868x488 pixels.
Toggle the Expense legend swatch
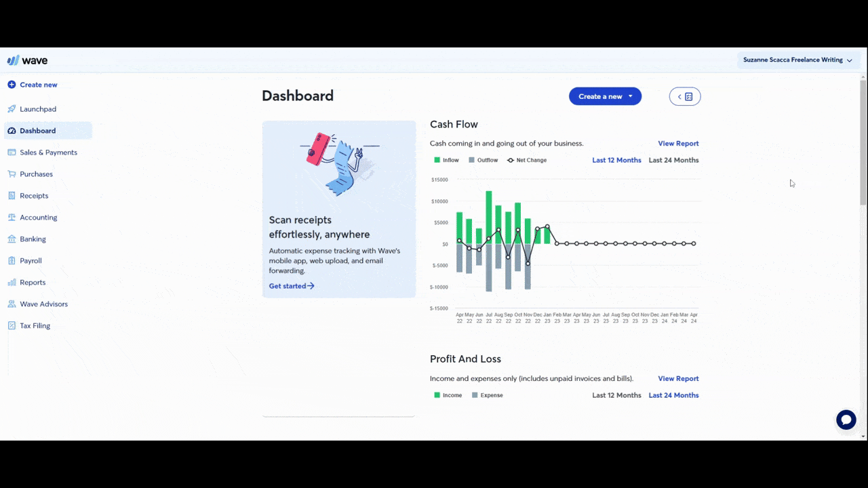coord(475,395)
